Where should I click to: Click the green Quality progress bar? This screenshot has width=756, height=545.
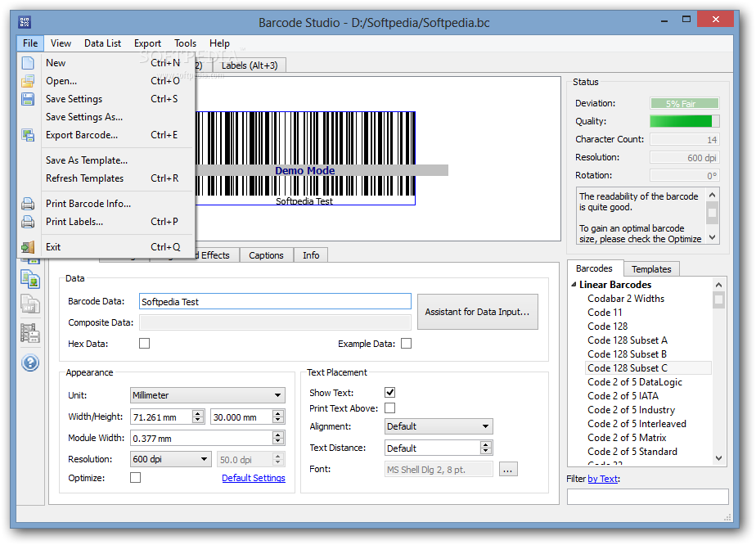(685, 121)
